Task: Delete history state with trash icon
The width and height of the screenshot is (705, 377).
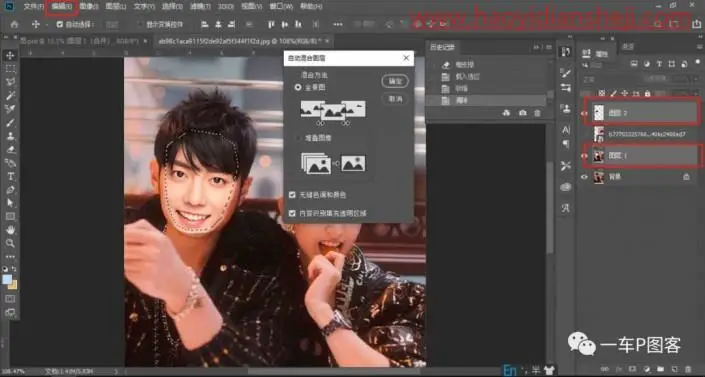Action: tap(537, 113)
